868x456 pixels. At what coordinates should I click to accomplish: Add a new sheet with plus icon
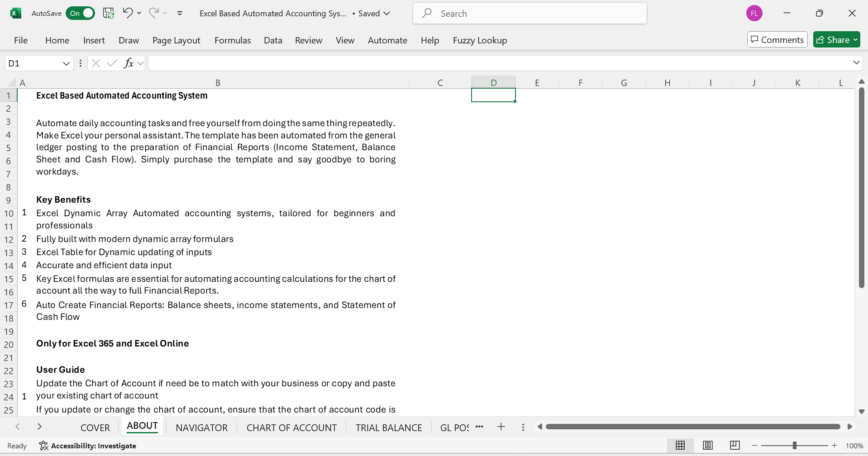(x=501, y=427)
